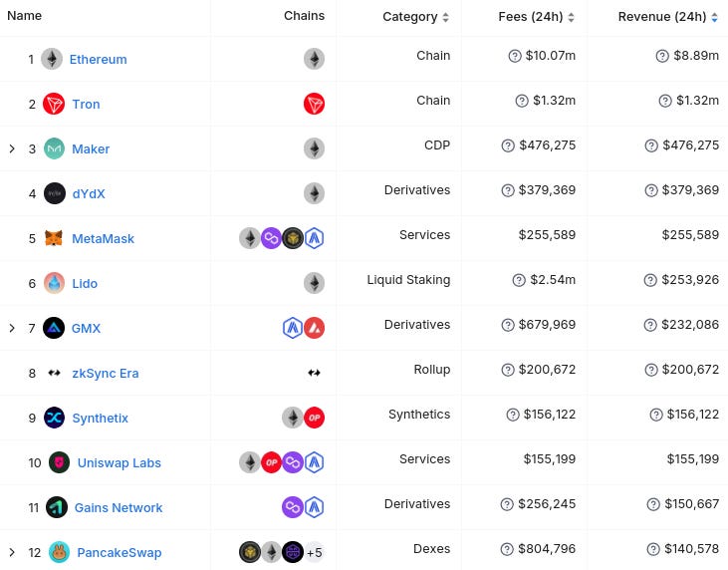
Task: Click Ethereum's $8.89m revenue value
Action: [x=696, y=56]
